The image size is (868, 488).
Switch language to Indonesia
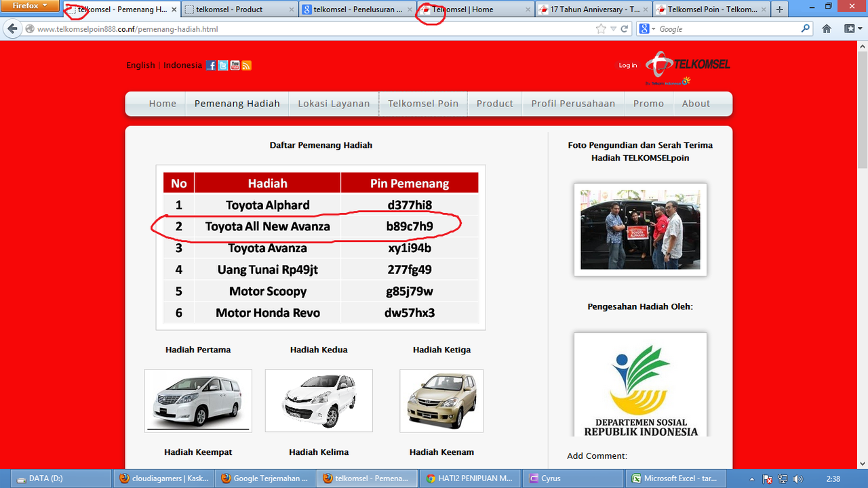click(x=182, y=65)
